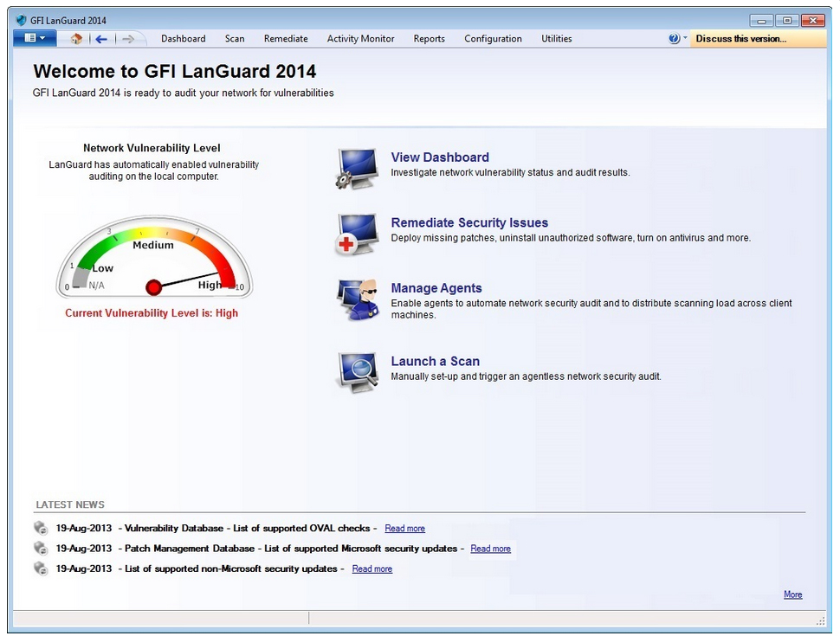The width and height of the screenshot is (840, 636).
Task: Open the Manage Agents link
Action: (x=436, y=288)
